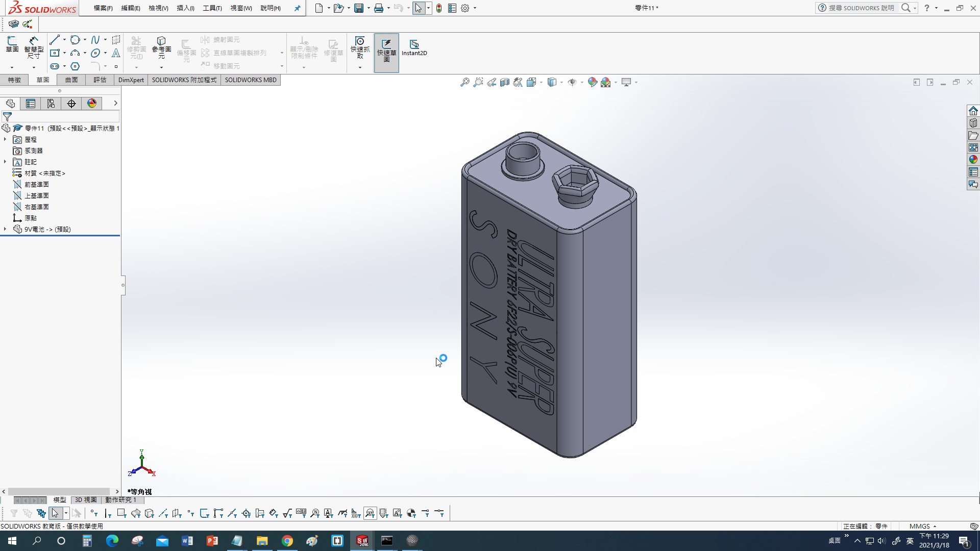
Task: Click the Print icon in top toolbar
Action: (379, 8)
